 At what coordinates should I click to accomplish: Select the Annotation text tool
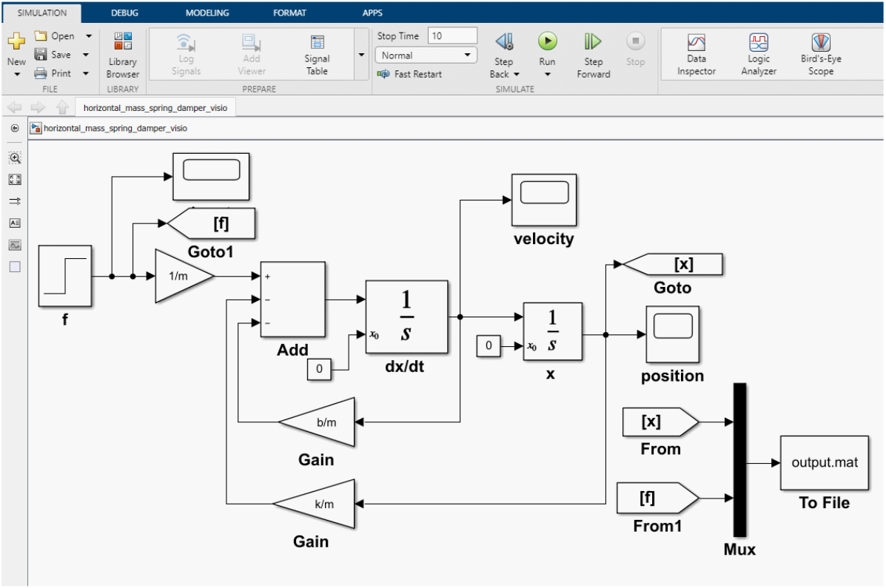15,223
